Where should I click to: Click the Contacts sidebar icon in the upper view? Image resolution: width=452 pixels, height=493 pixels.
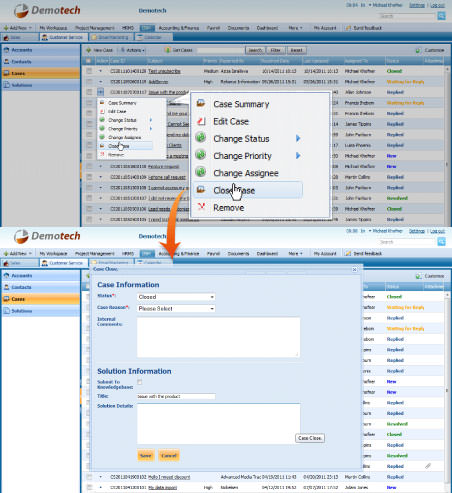pos(6,62)
